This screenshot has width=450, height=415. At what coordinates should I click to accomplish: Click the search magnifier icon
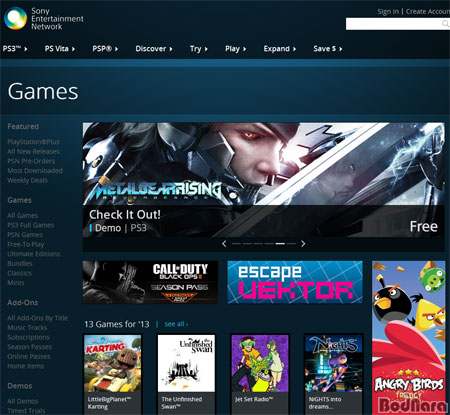coord(446,24)
